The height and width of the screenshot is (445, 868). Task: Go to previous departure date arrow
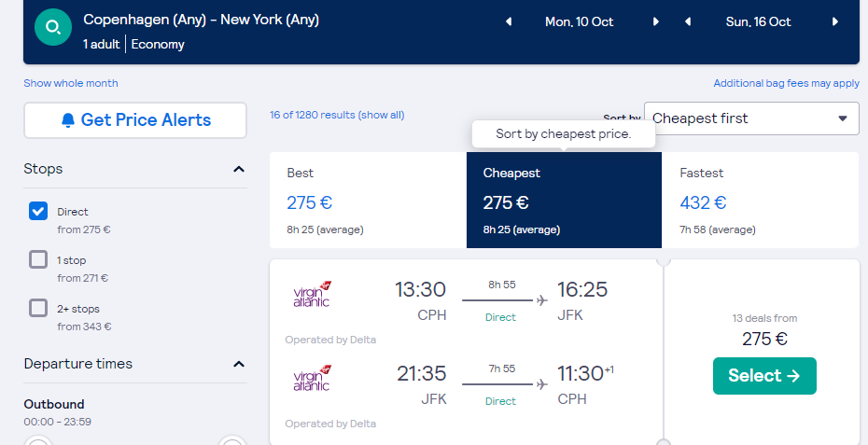click(509, 21)
